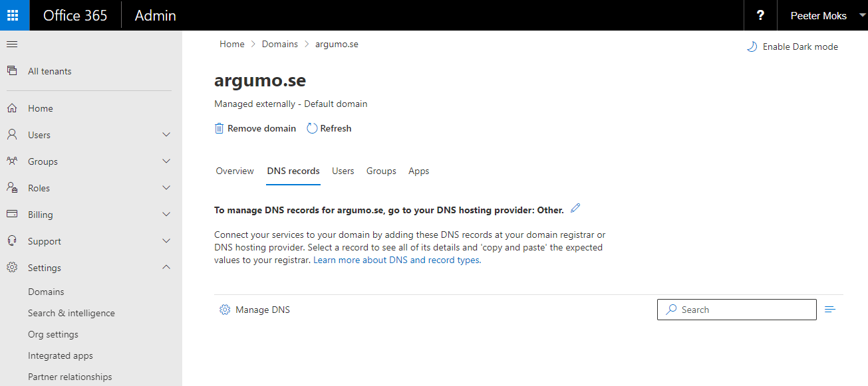Click the argumo.se page heading
Viewport: 868px width, 386px height.
tap(260, 80)
